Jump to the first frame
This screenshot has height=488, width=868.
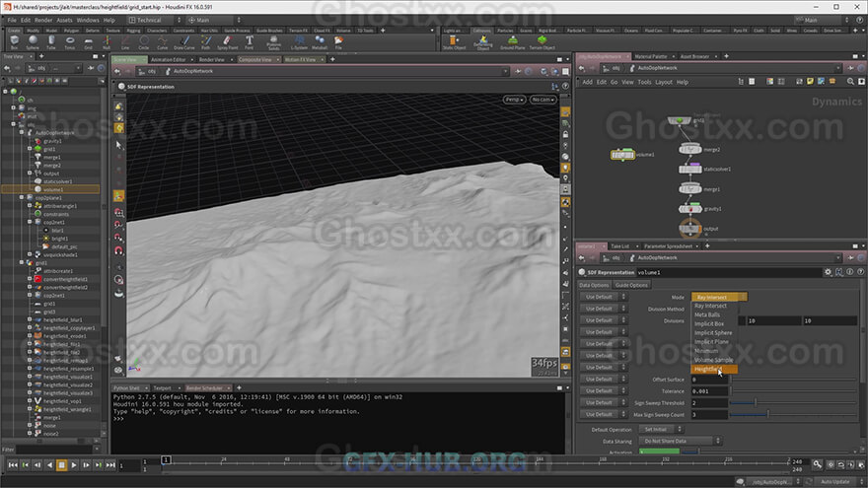point(13,465)
